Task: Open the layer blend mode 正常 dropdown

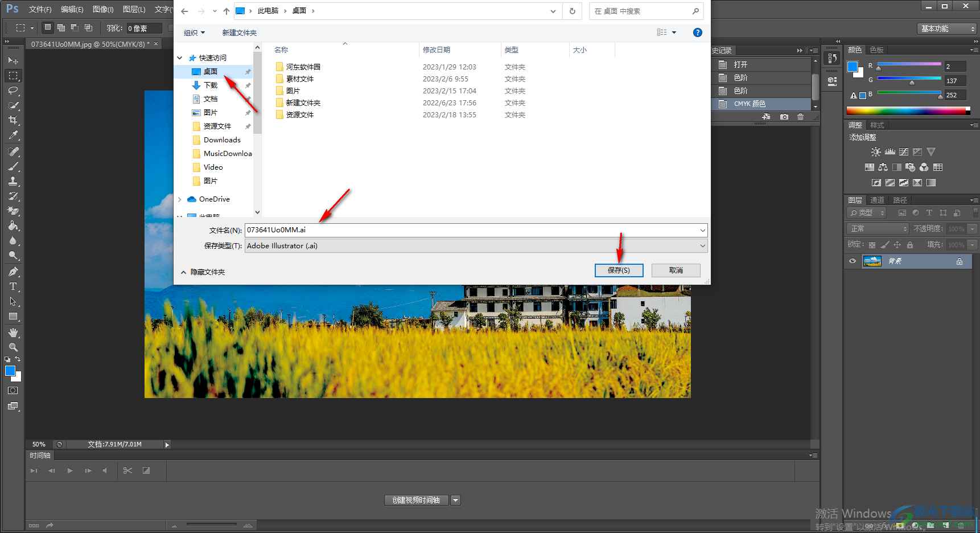Action: 878,228
